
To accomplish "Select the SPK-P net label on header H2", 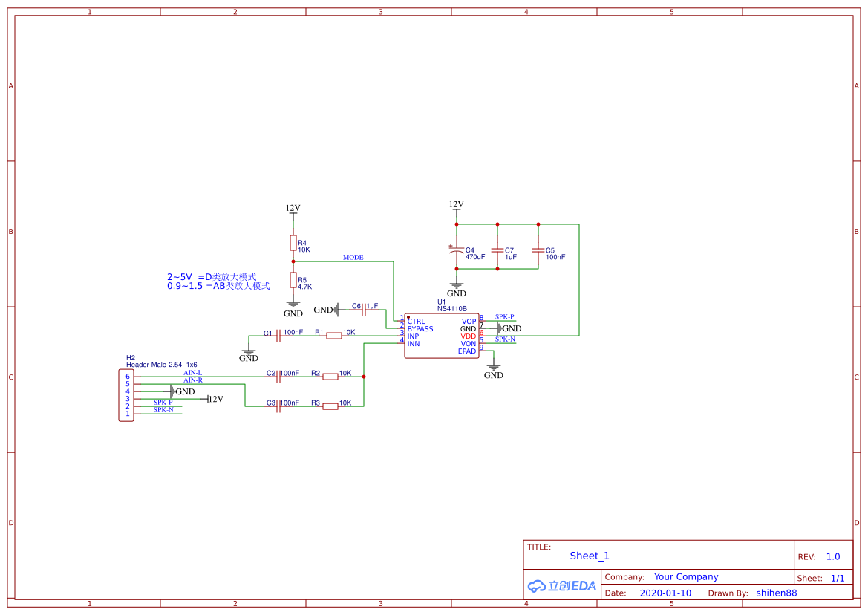I will coord(163,402).
